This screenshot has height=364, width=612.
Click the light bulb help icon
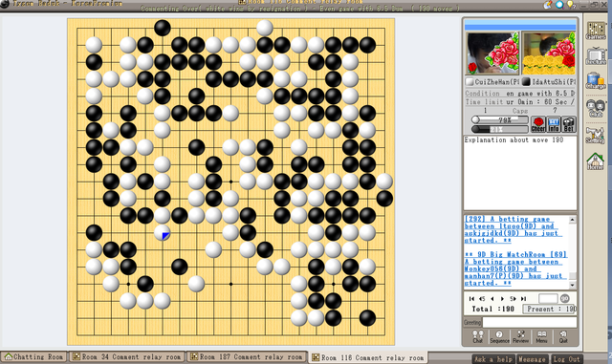[x=571, y=4]
